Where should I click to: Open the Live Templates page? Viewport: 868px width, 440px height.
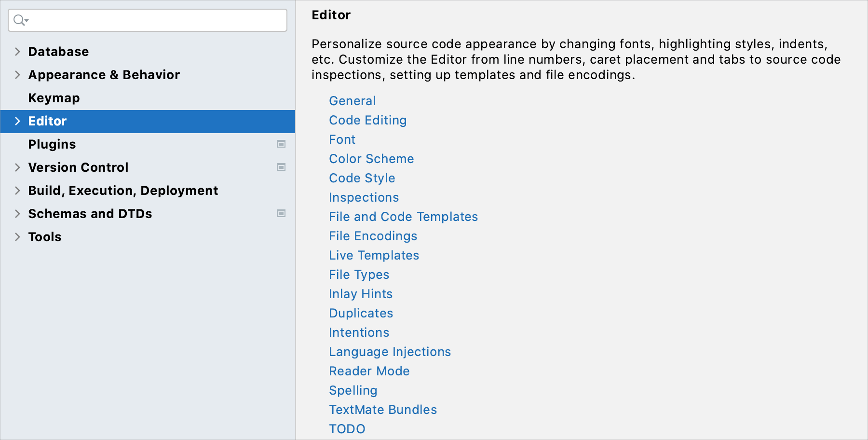[374, 255]
